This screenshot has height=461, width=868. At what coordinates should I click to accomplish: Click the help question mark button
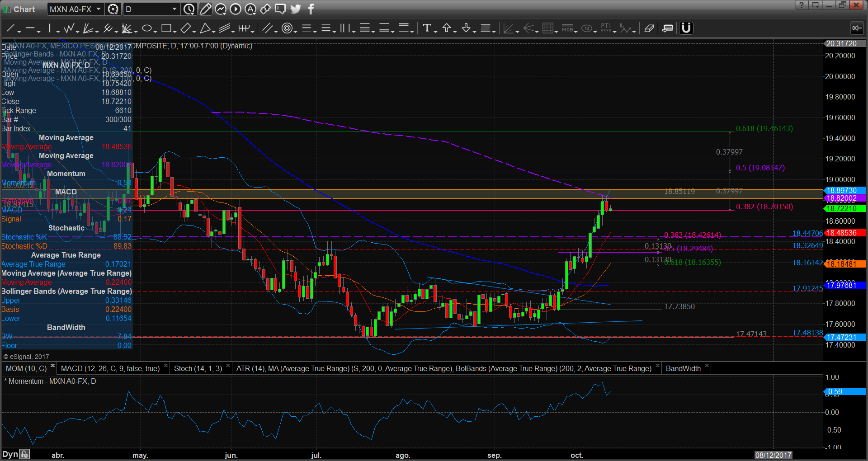801,5
